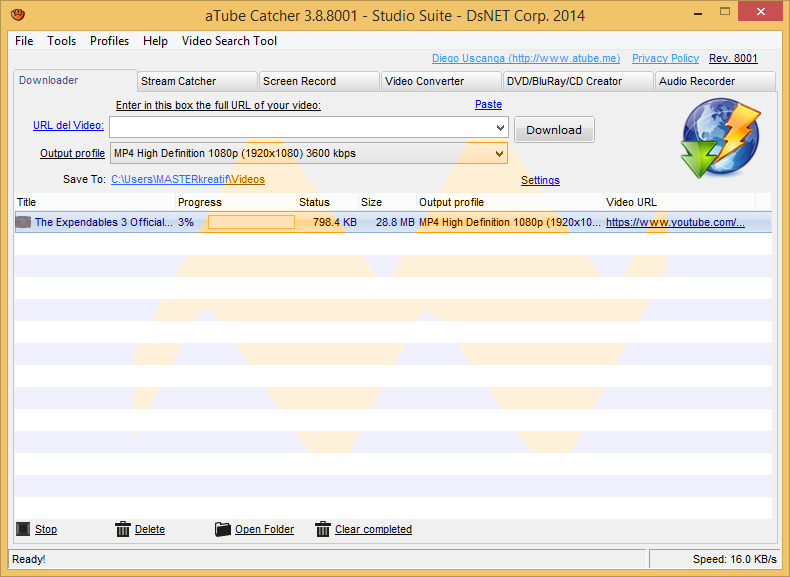Click the Delete link

(150, 529)
